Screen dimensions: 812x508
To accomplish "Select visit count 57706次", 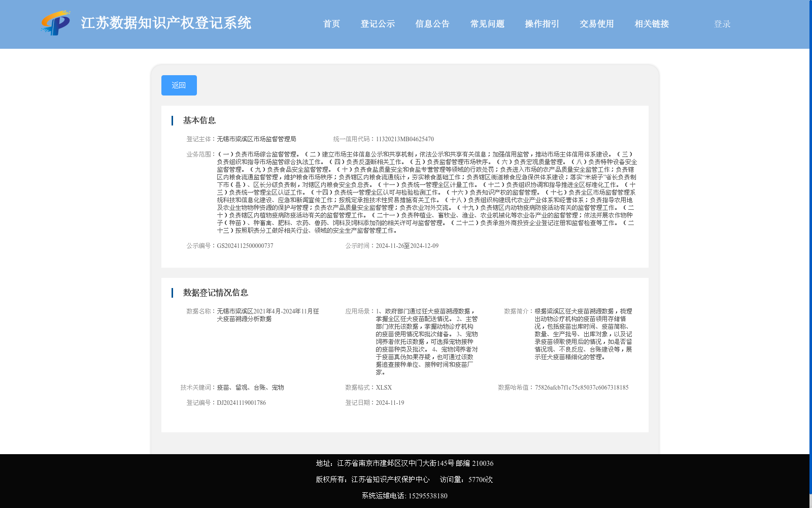I will coord(481,480).
